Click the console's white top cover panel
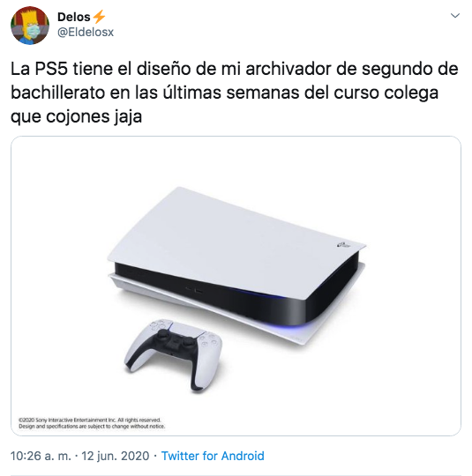Viewport: 472px width, 476px height. [236, 240]
